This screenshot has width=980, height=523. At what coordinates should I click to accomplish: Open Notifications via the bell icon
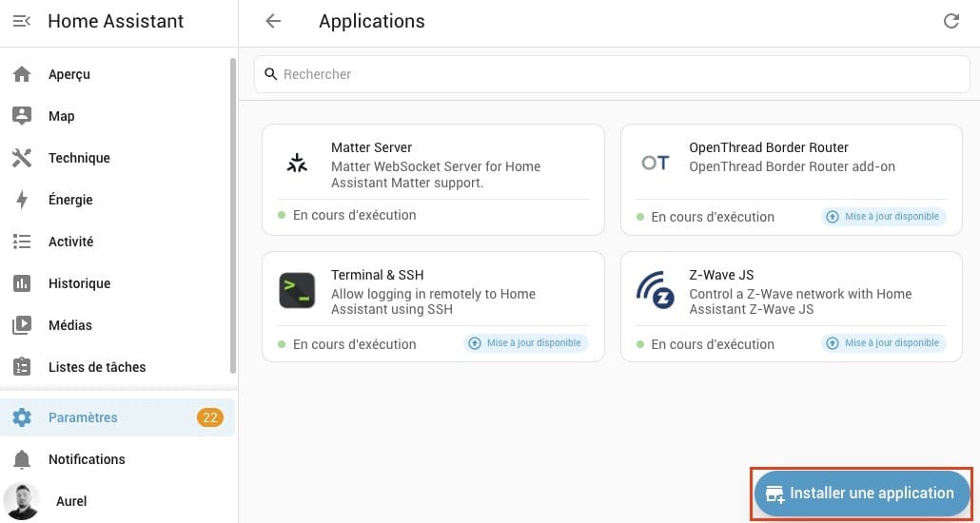click(22, 459)
